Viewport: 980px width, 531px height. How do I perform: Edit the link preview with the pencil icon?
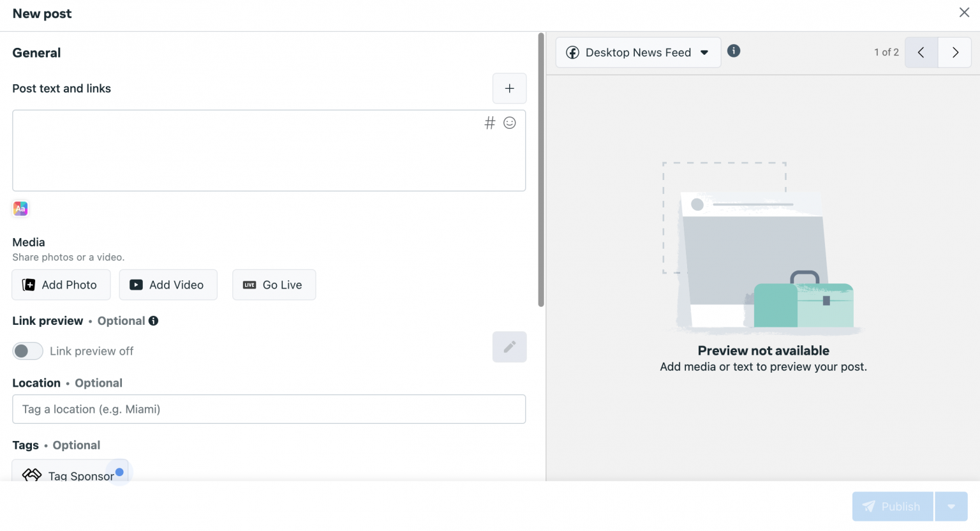point(509,347)
